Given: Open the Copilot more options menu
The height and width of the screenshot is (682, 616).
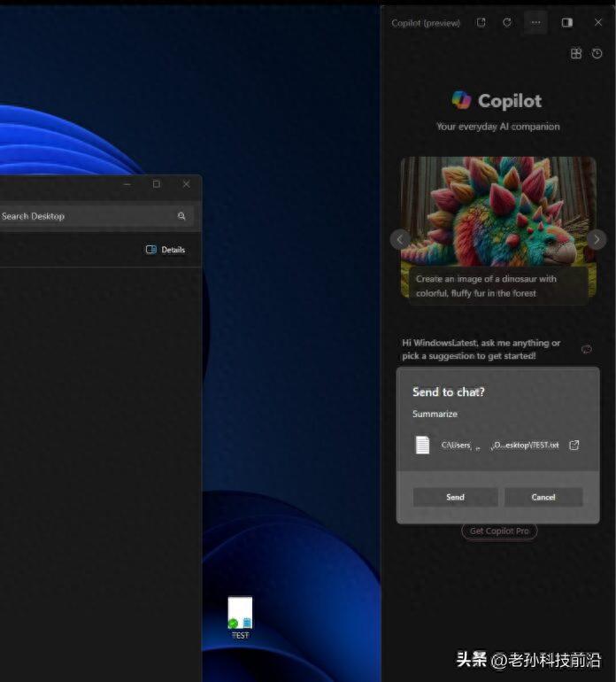Looking at the screenshot, I should (x=535, y=23).
